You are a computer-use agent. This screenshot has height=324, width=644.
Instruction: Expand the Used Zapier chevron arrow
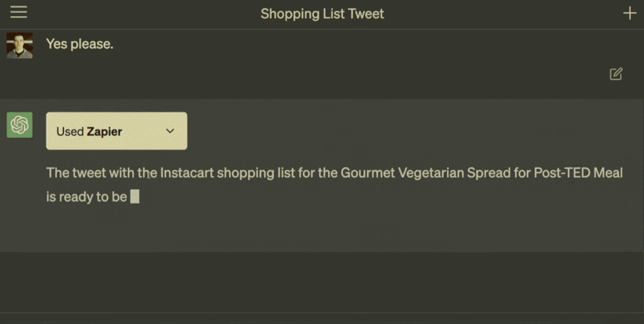(170, 131)
